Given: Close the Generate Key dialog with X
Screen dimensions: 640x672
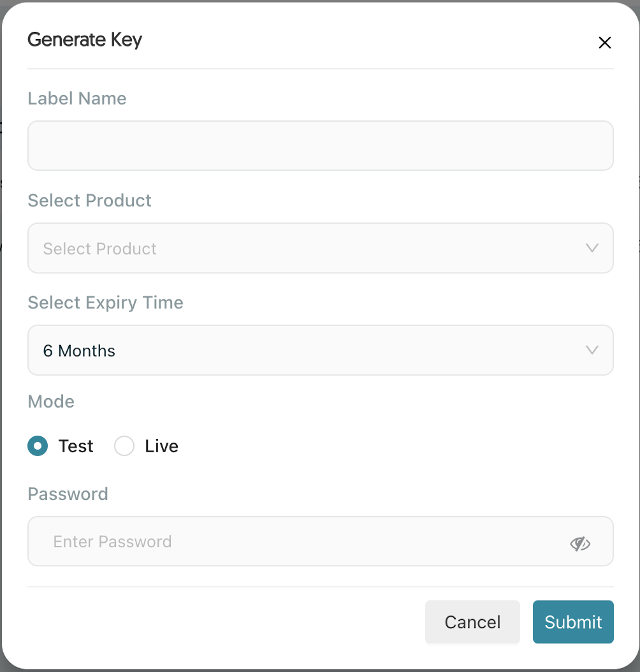Looking at the screenshot, I should coord(604,43).
